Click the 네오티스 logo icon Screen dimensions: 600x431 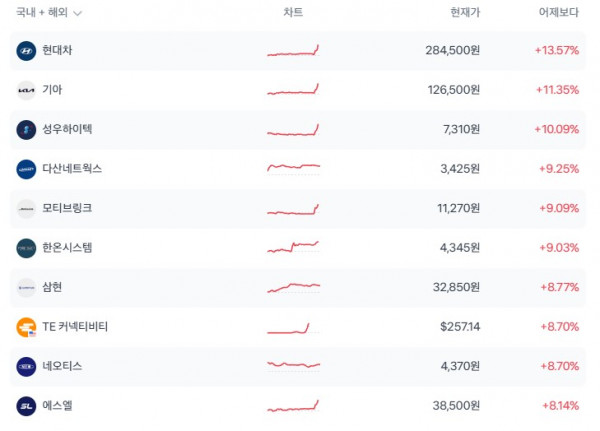(26, 366)
